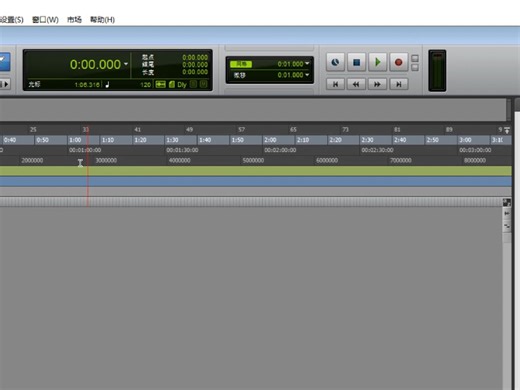Image resolution: width=520 pixels, height=390 pixels.
Task: Click the blue button at toolbar left edge
Action: (x=5, y=62)
